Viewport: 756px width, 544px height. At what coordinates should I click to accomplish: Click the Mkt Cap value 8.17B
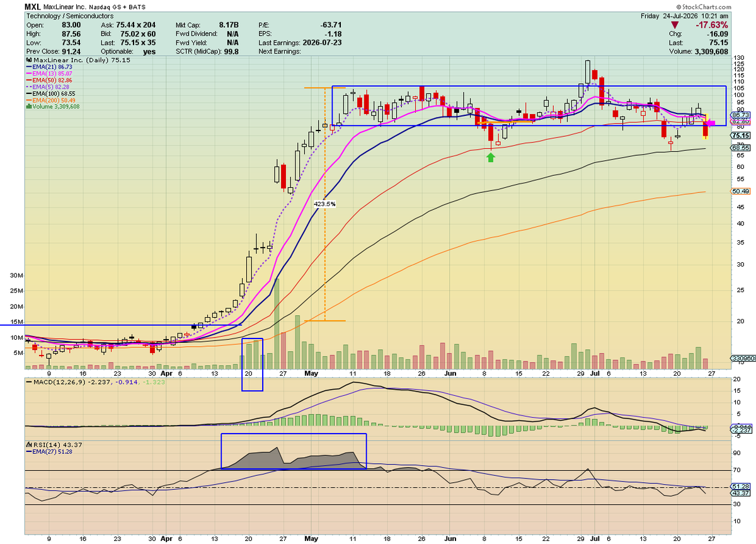coord(229,25)
